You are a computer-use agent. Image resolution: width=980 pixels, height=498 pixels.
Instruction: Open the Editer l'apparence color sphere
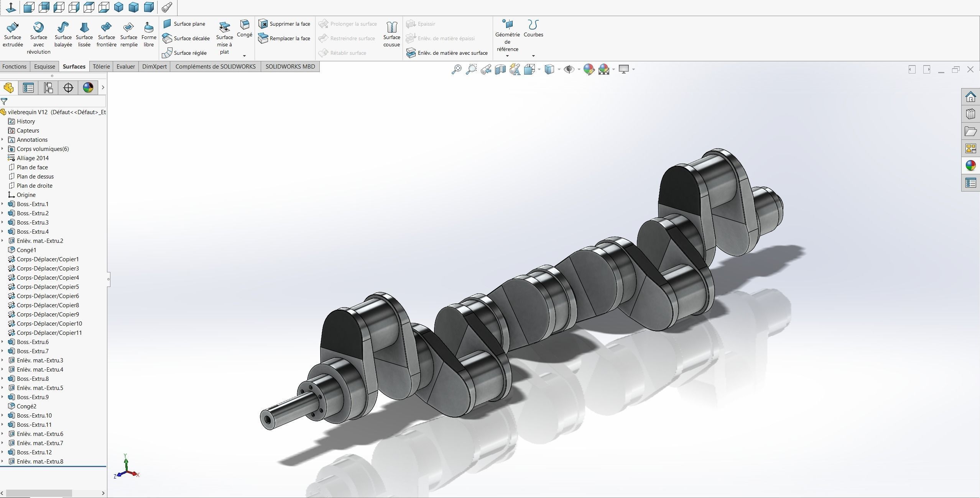click(589, 69)
